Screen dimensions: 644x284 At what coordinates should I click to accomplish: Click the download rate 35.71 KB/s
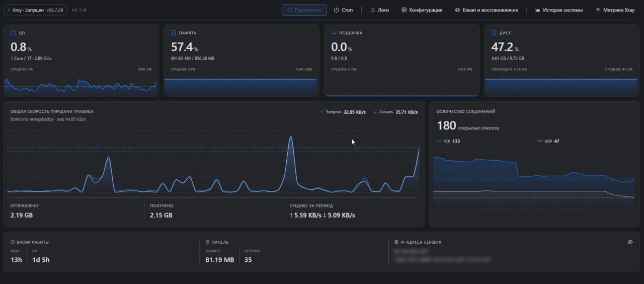tap(407, 112)
